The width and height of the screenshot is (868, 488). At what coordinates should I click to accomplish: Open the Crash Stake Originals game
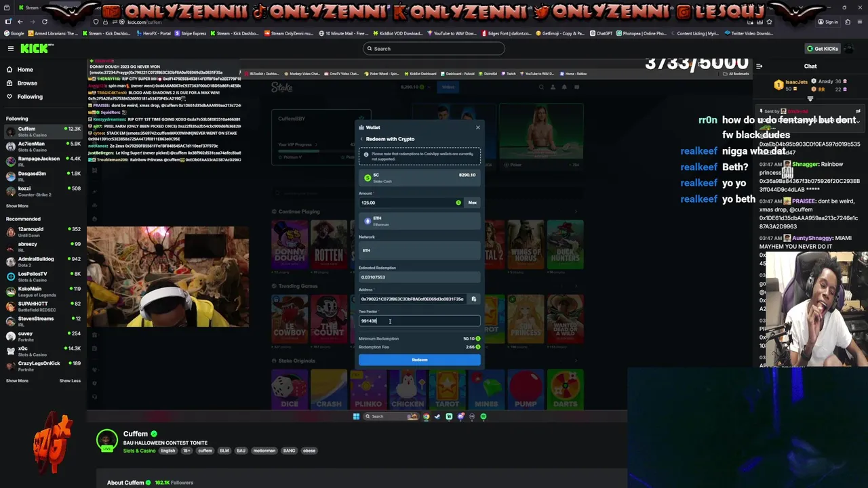[329, 390]
